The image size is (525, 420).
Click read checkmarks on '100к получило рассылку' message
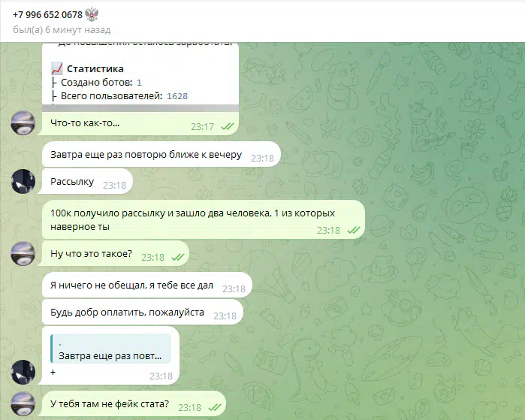point(354,230)
